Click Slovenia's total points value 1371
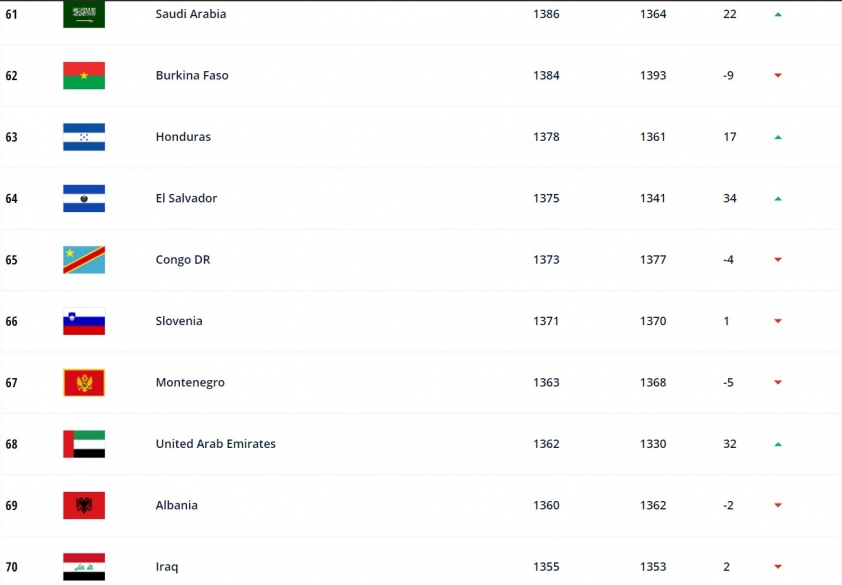The image size is (842, 585). tap(546, 321)
